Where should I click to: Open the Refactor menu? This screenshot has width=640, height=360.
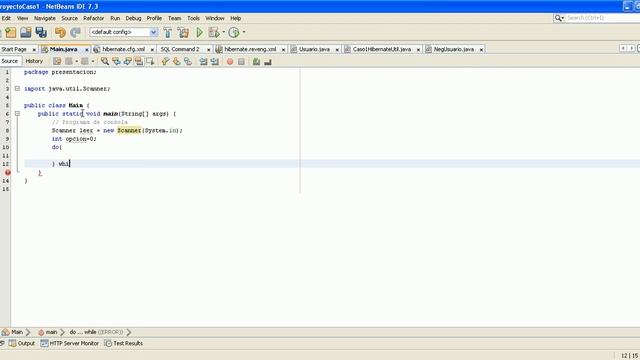93,18
